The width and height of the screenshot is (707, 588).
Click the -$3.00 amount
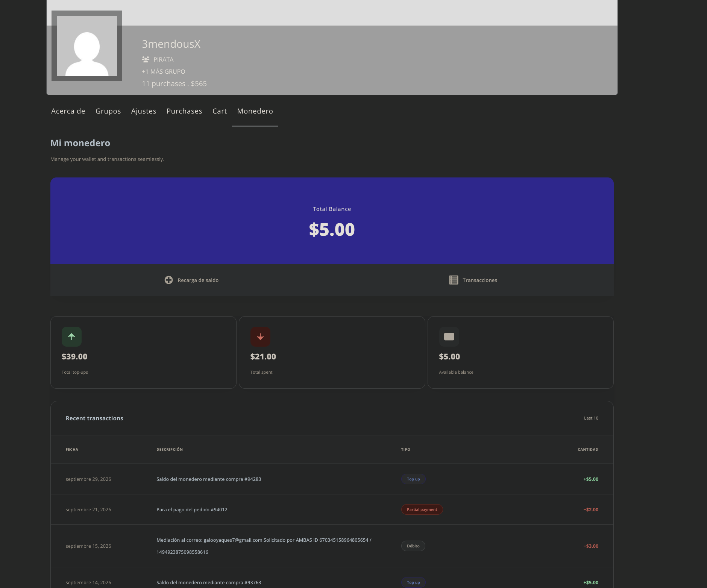pyautogui.click(x=591, y=546)
